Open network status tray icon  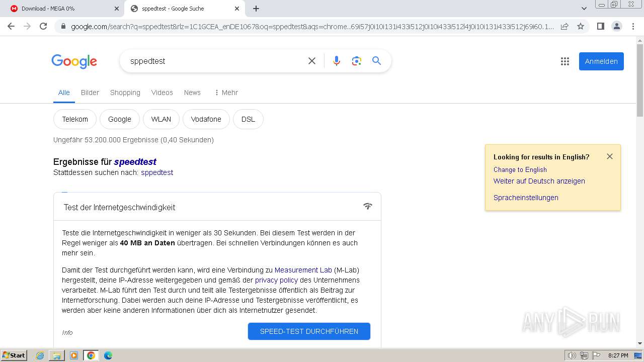pos(584,355)
